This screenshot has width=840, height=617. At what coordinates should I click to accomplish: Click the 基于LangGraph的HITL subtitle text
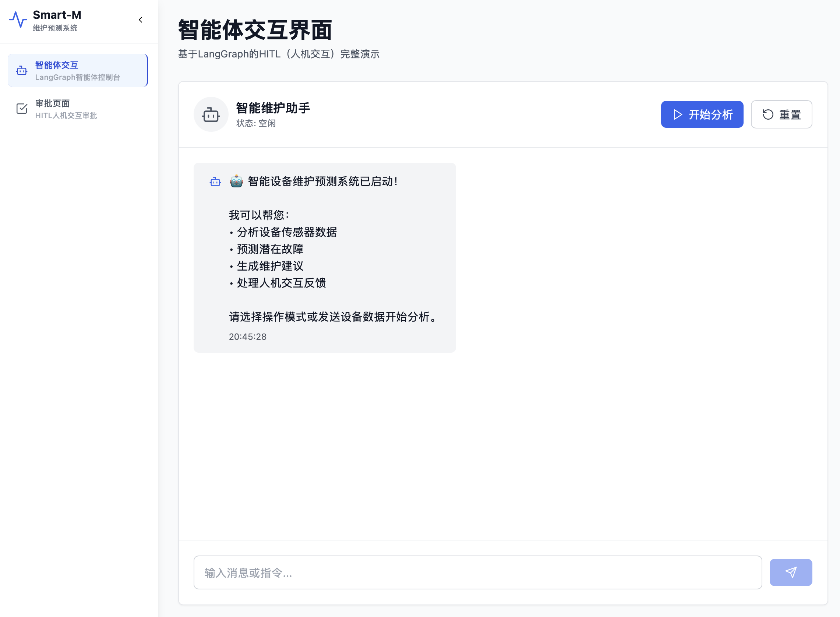(279, 54)
